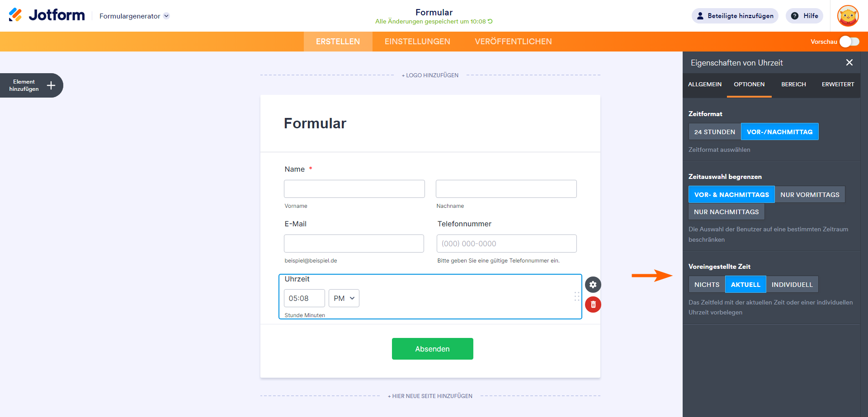868x417 pixels.
Task: Set Voreingestellte Zeit to Nichts
Action: (707, 285)
